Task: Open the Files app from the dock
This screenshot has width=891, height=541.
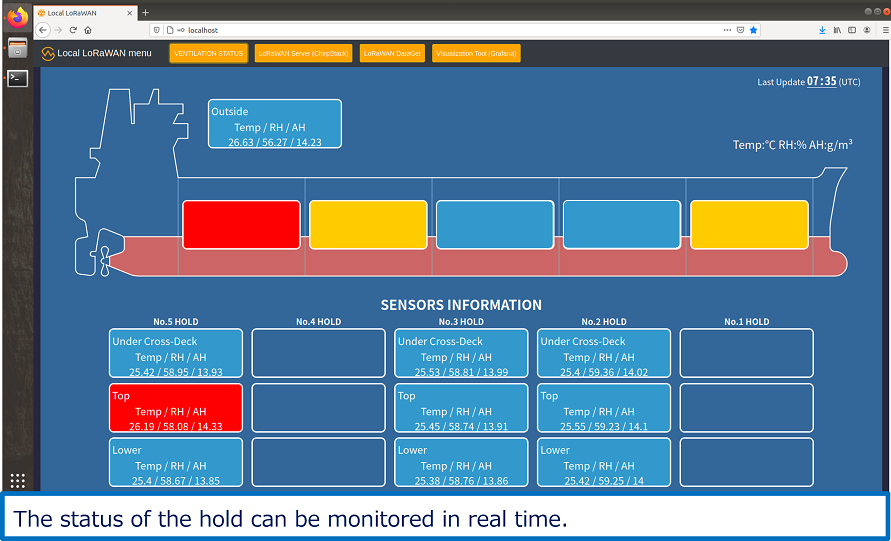Action: (x=17, y=48)
